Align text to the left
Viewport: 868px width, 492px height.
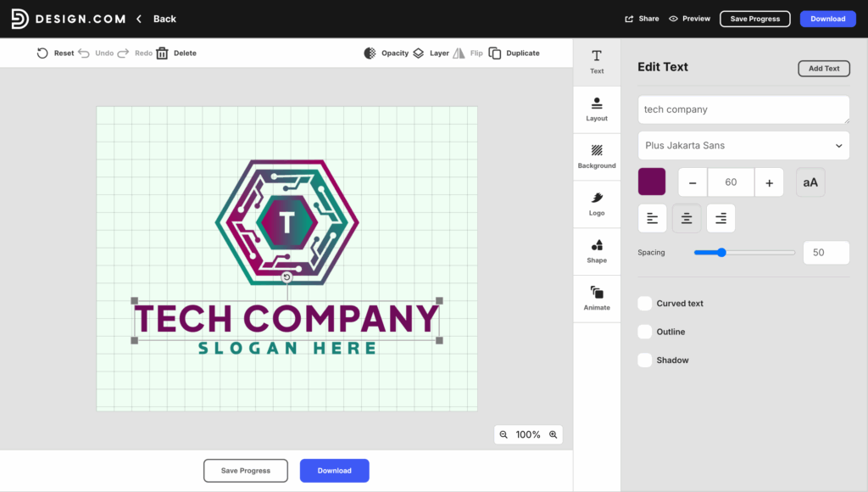click(653, 218)
